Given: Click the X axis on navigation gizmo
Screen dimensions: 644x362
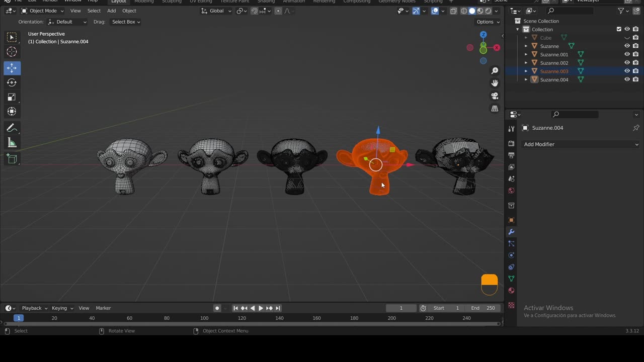Looking at the screenshot, I should point(497,48).
